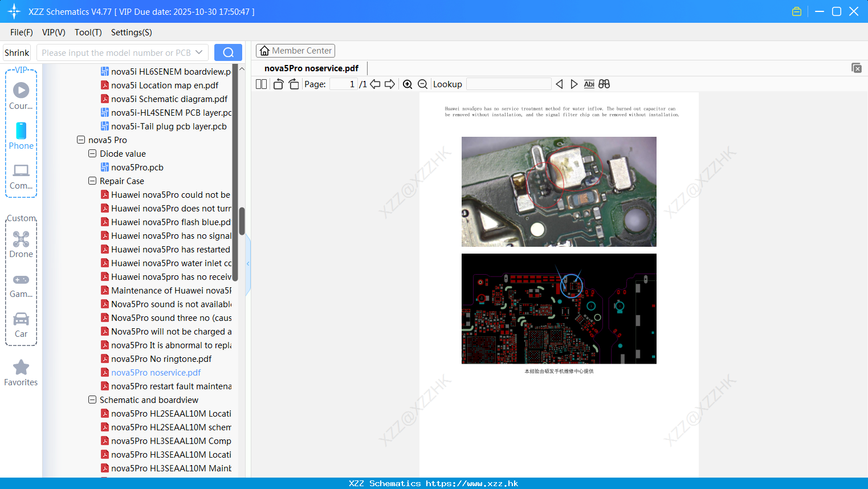Image resolution: width=868 pixels, height=489 pixels.
Task: Click the binoculars search icon
Action: pyautogui.click(x=604, y=84)
